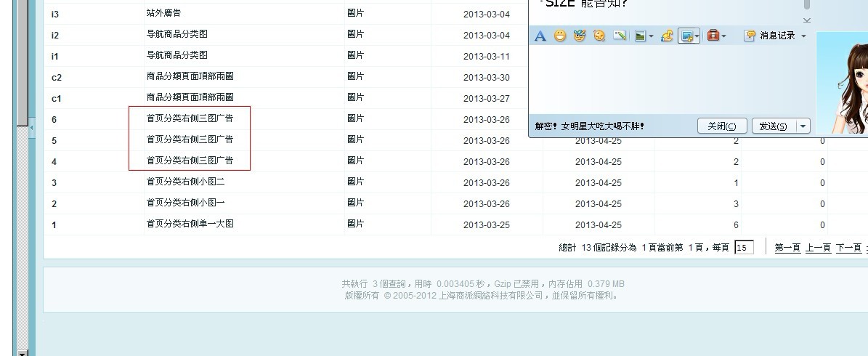The image size is (868, 356).
Task: Open dropdown arrow beside 发送 button
Action: point(803,126)
